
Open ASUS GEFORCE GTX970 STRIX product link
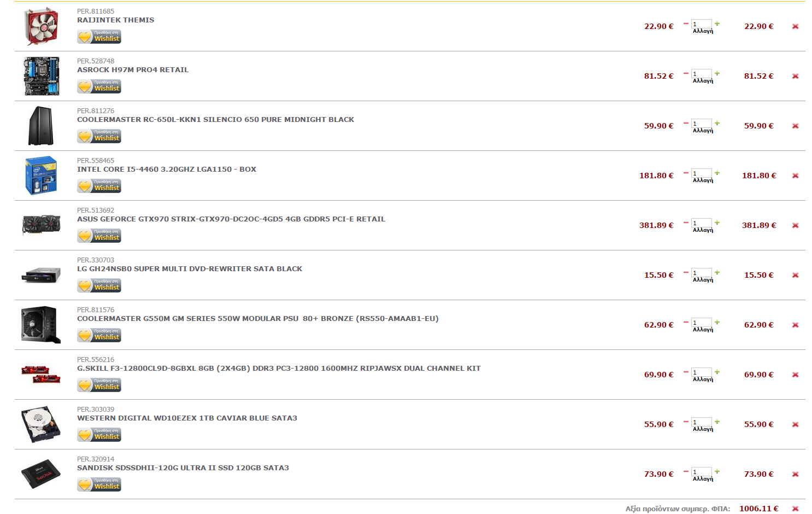click(x=231, y=219)
